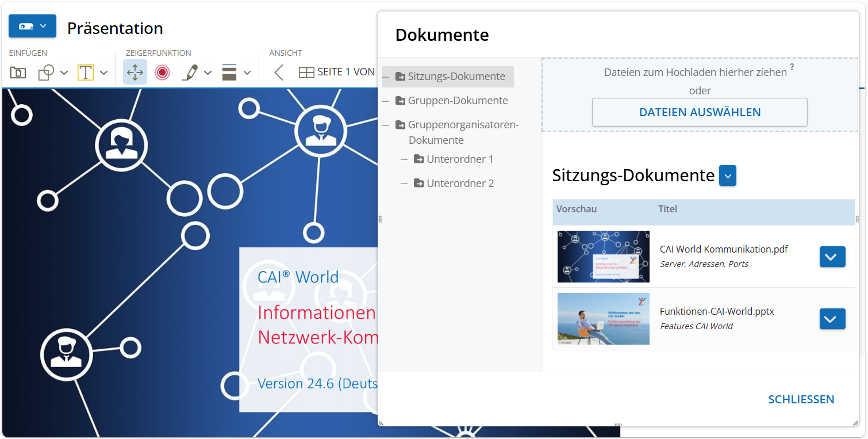Viewport: 868px width, 439px height.
Task: Select the pen drawing tool
Action: click(190, 73)
